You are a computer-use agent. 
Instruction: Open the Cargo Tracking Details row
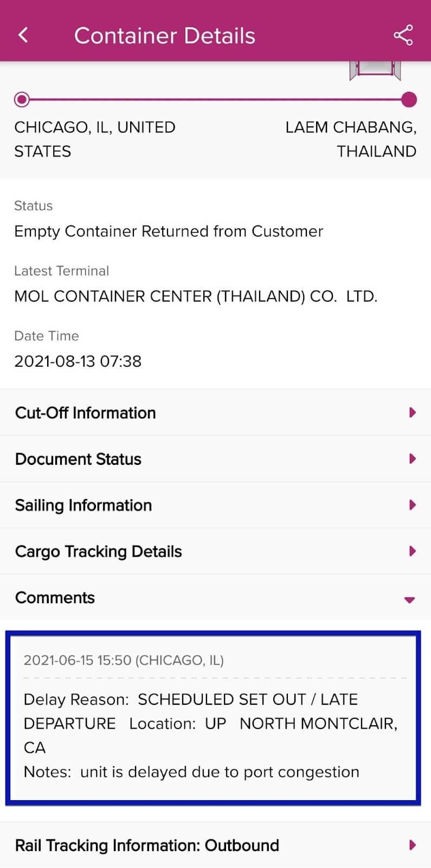pyautogui.click(x=215, y=551)
